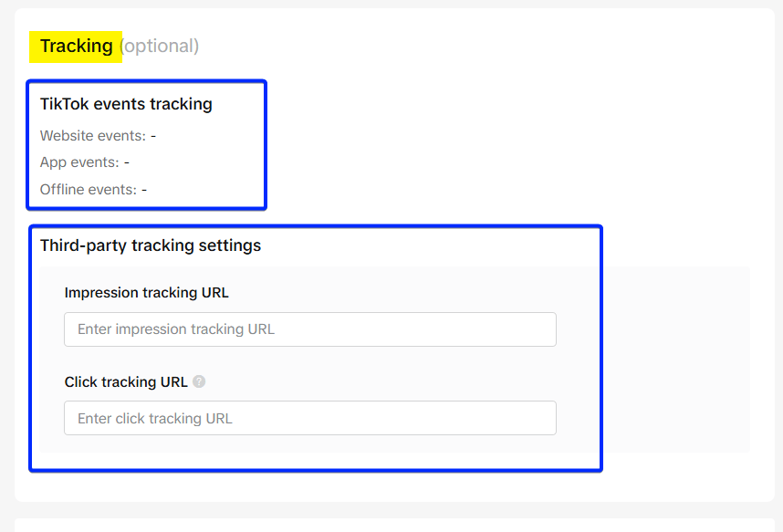This screenshot has height=532, width=783.
Task: Click the dash value after Offline events
Action: (x=144, y=190)
